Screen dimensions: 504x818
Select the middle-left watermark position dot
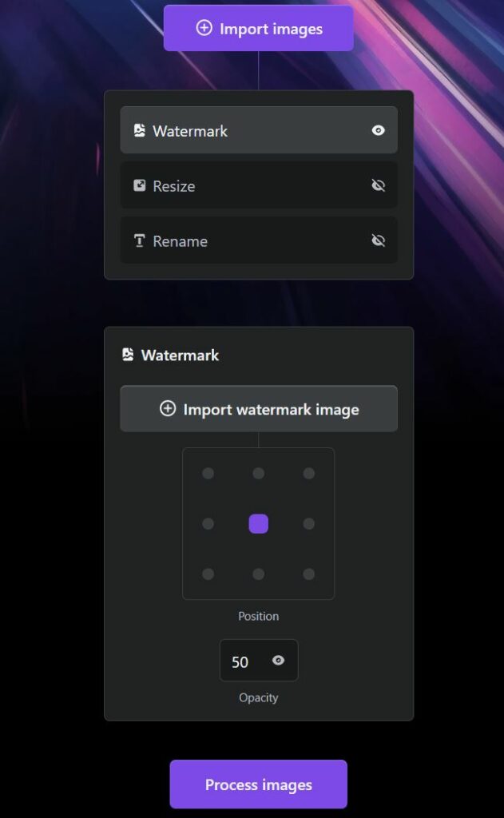208,523
